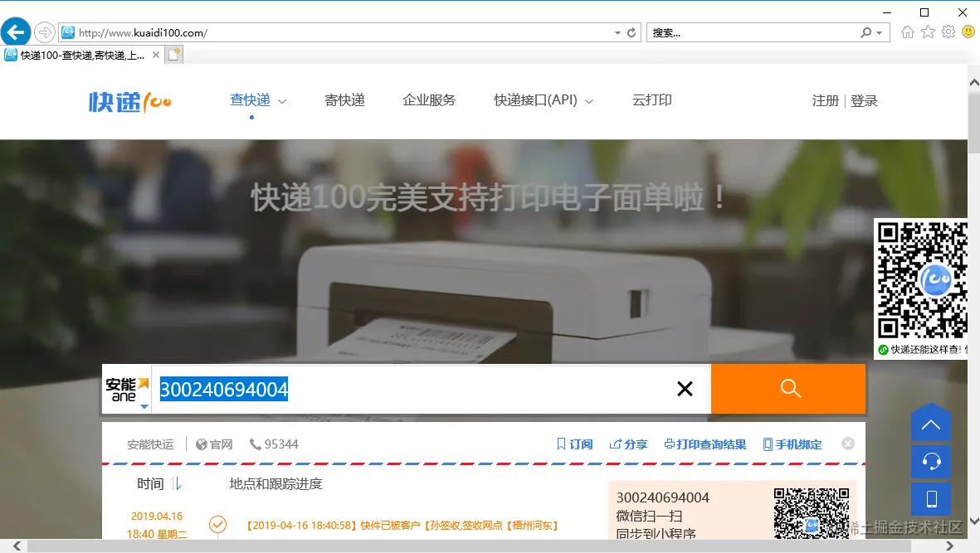Click the mobile phone side icon

pyautogui.click(x=930, y=499)
